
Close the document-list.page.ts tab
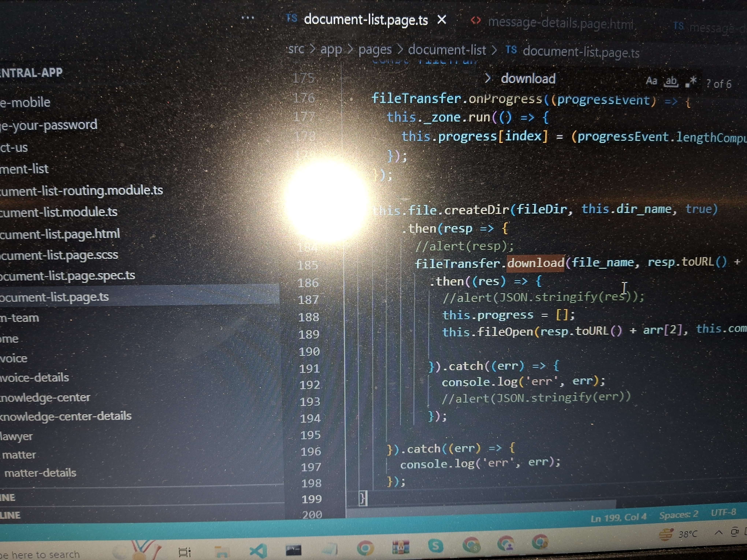pos(442,20)
